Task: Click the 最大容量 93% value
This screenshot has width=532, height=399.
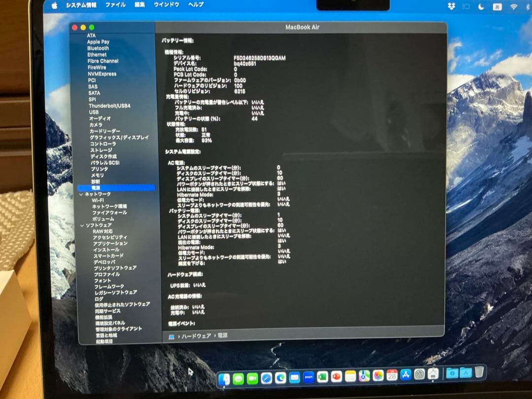Action: pyautogui.click(x=206, y=140)
